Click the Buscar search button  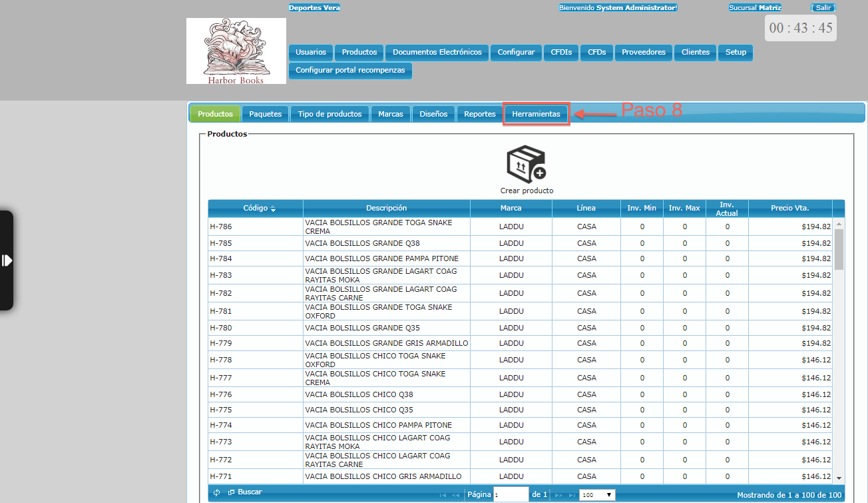(x=245, y=492)
